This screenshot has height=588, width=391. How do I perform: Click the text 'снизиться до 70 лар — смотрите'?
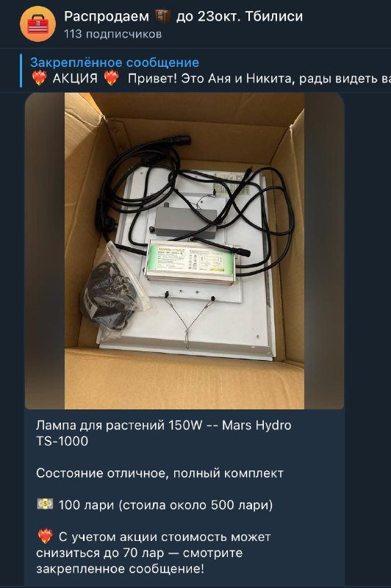(139, 553)
